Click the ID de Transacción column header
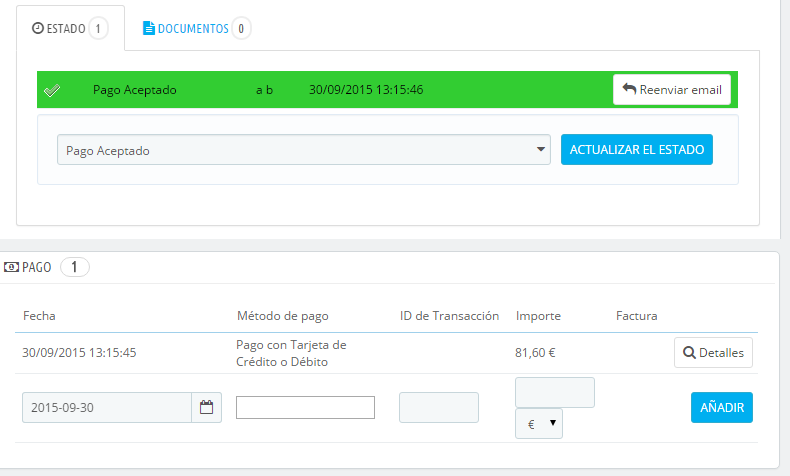 [x=449, y=316]
